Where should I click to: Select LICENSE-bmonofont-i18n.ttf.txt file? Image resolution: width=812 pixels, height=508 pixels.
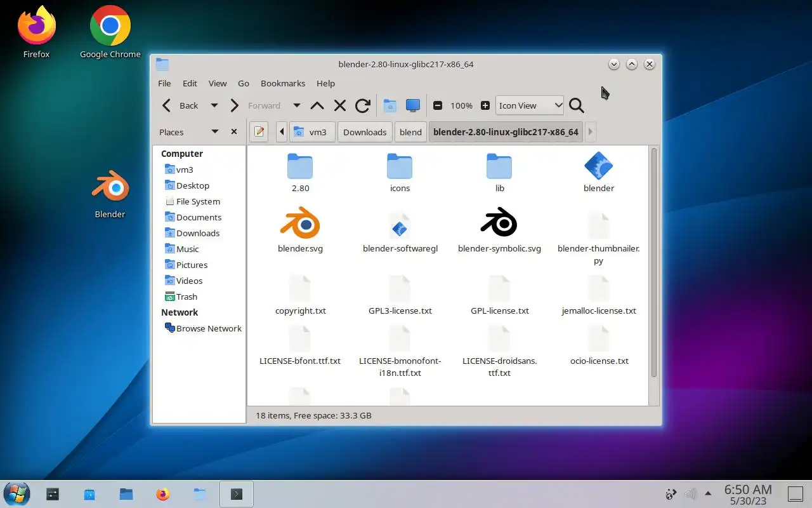pyautogui.click(x=400, y=338)
